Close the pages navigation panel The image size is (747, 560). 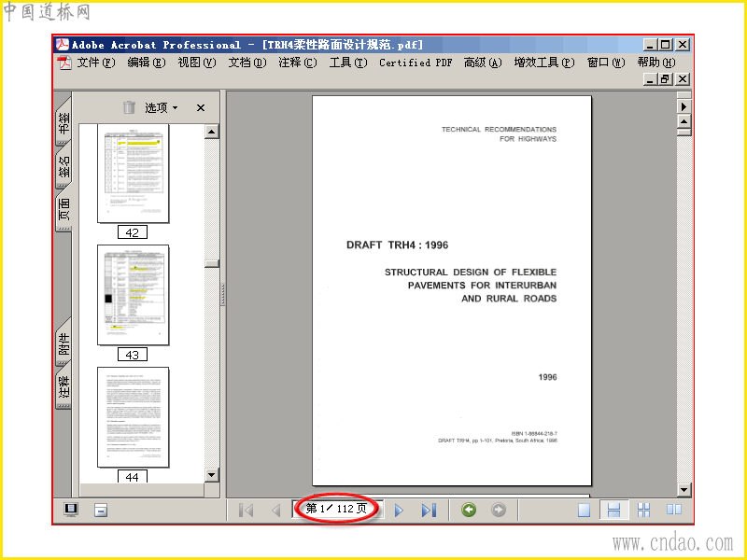[x=201, y=108]
